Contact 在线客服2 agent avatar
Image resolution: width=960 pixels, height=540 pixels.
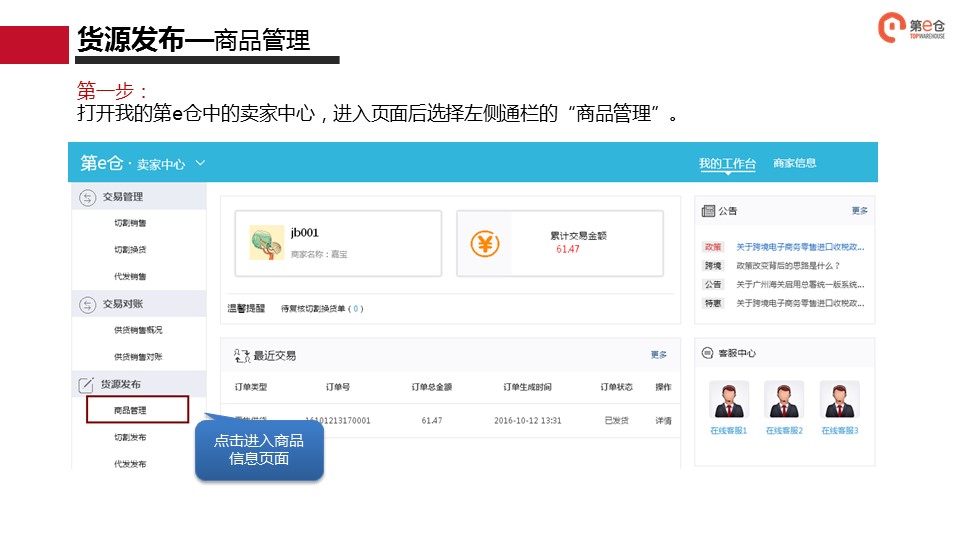[x=784, y=399]
